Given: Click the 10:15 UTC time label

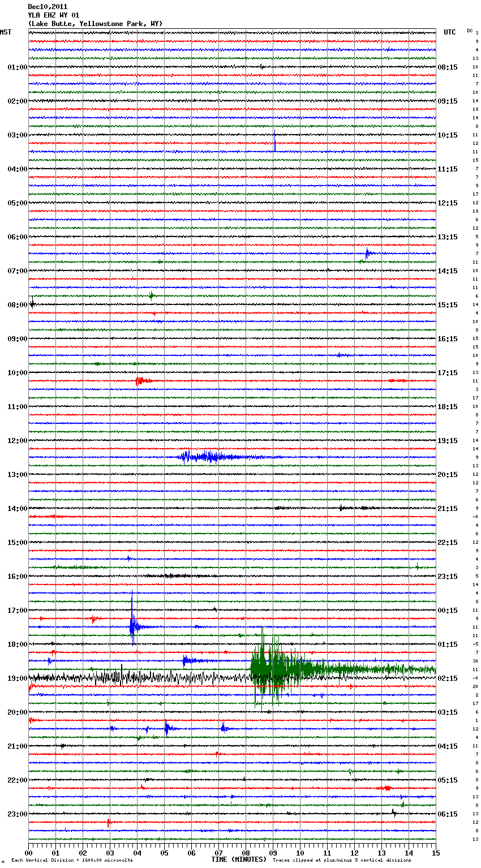Looking at the screenshot, I should pyautogui.click(x=448, y=135).
